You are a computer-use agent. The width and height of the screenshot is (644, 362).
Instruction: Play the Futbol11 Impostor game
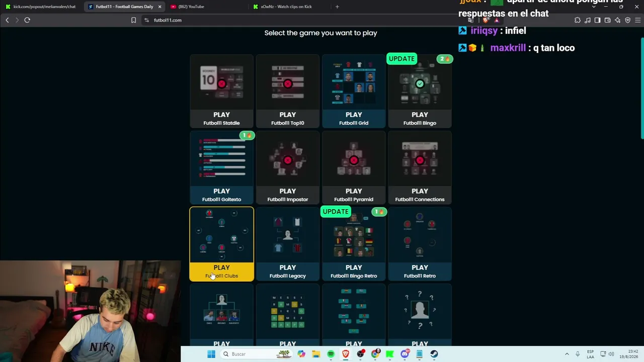coord(287,167)
